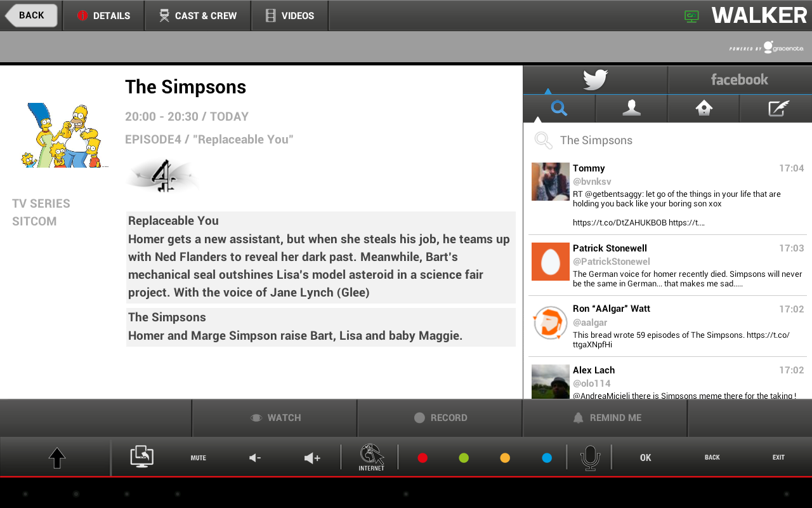Image resolution: width=812 pixels, height=508 pixels.
Task: Click the @PatrickStonewel handle
Action: click(612, 262)
